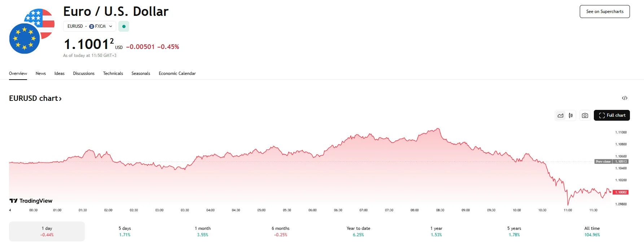644x250 pixels.
Task: Click the green market status dot
Action: 124,26
